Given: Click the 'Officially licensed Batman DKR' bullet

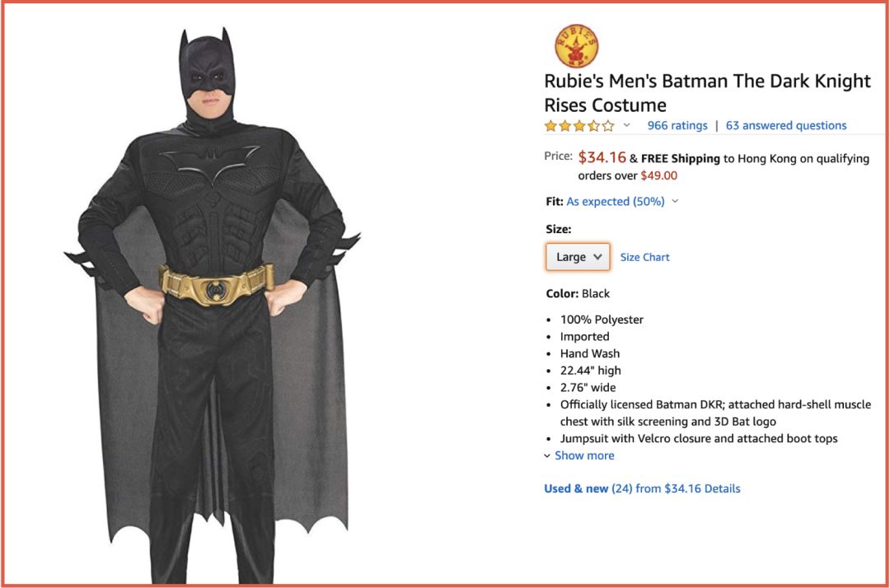Looking at the screenshot, I should coord(715,404).
